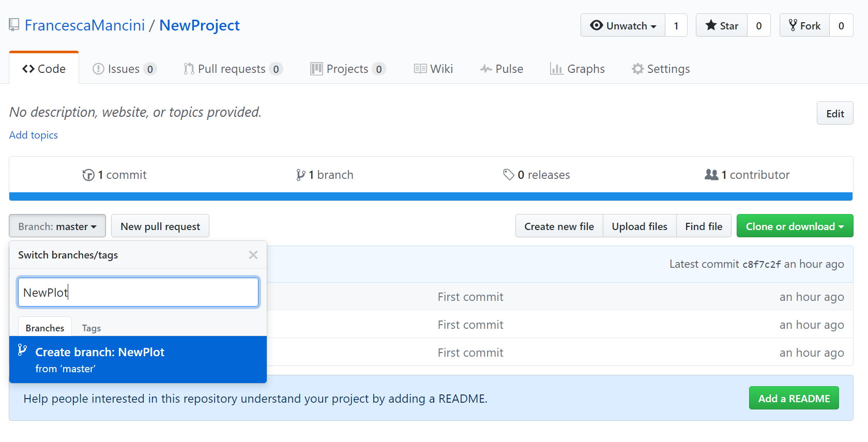Open the Unwatch dropdown

(x=623, y=25)
